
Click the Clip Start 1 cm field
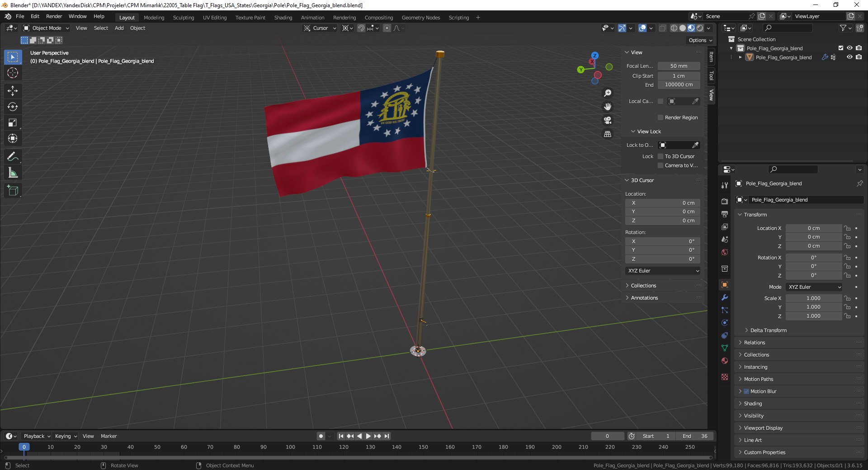point(679,76)
